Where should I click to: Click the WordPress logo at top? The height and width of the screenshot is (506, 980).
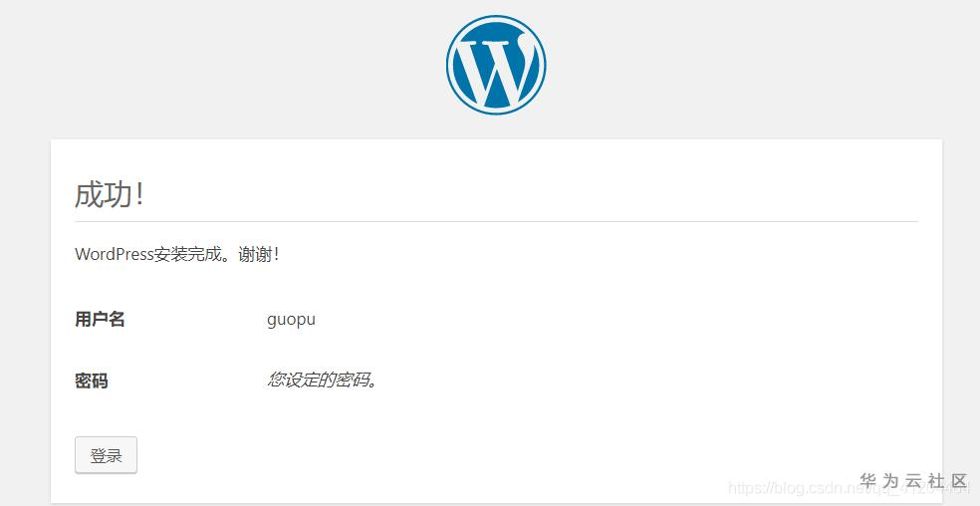pyautogui.click(x=496, y=65)
